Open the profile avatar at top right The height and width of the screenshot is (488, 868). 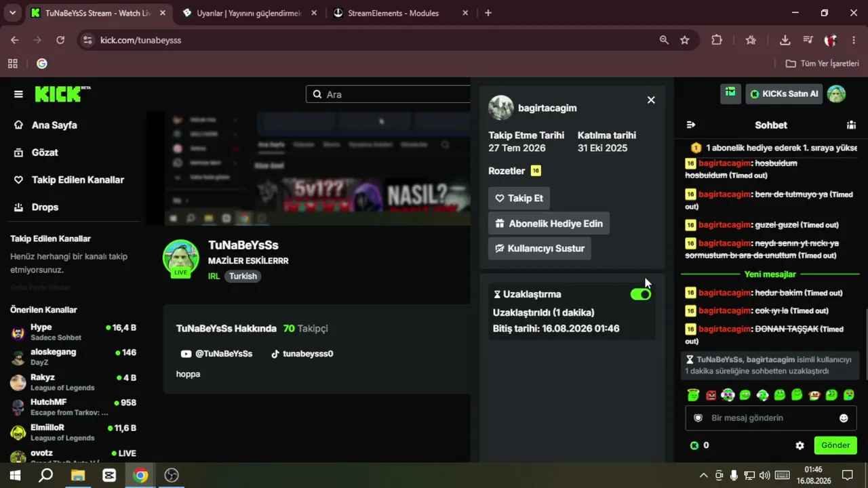(x=836, y=94)
